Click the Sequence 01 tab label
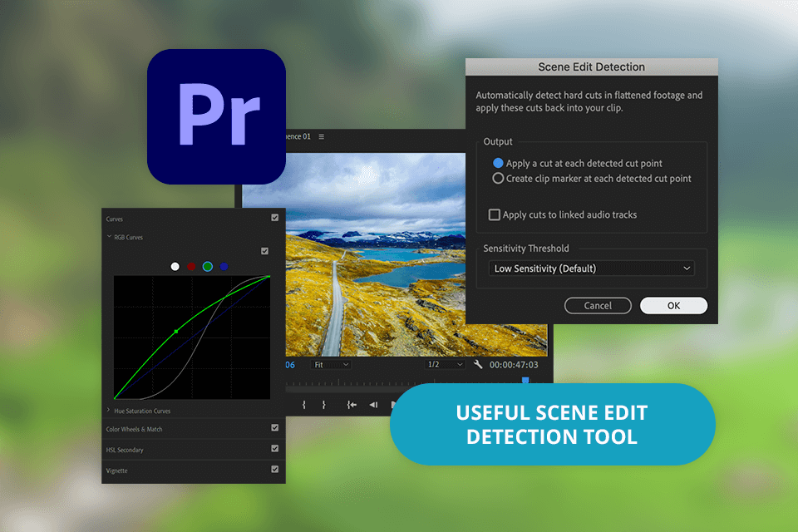This screenshot has height=532, width=798. [x=298, y=136]
